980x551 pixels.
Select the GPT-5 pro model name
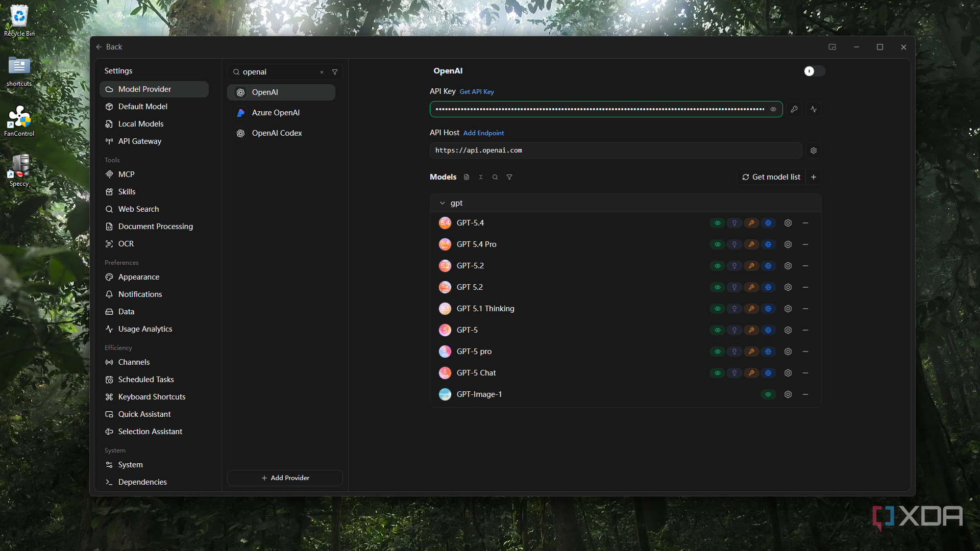tap(474, 352)
